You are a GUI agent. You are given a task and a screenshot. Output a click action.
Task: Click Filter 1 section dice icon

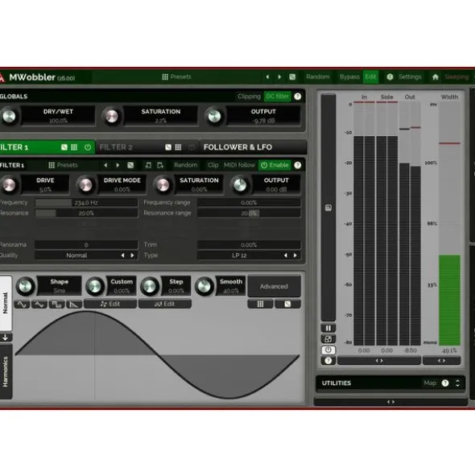point(130,165)
